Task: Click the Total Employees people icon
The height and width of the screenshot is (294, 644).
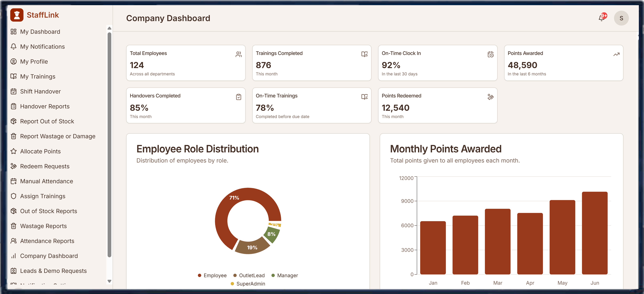Action: 239,54
